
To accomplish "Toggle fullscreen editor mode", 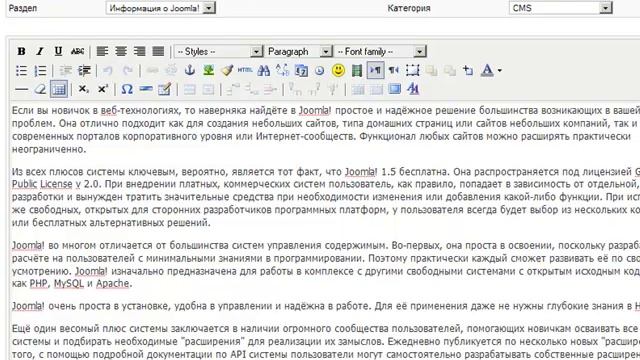I will pos(394,89).
